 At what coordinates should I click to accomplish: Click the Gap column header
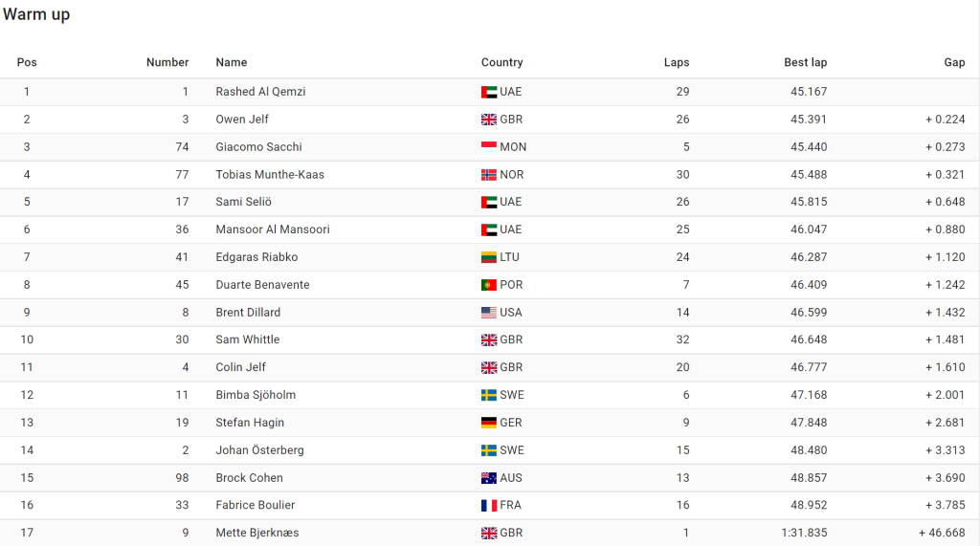[x=954, y=62]
